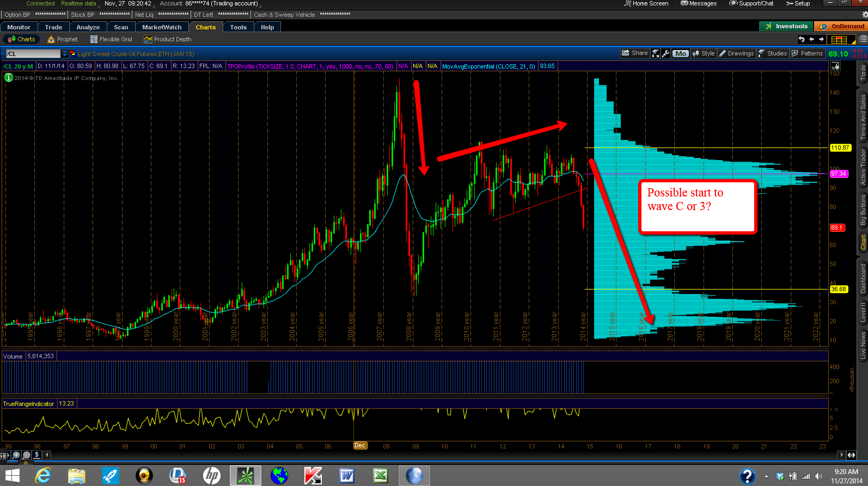Open chart settings wrench icon
The height and width of the screenshot is (486, 868).
tap(665, 53)
